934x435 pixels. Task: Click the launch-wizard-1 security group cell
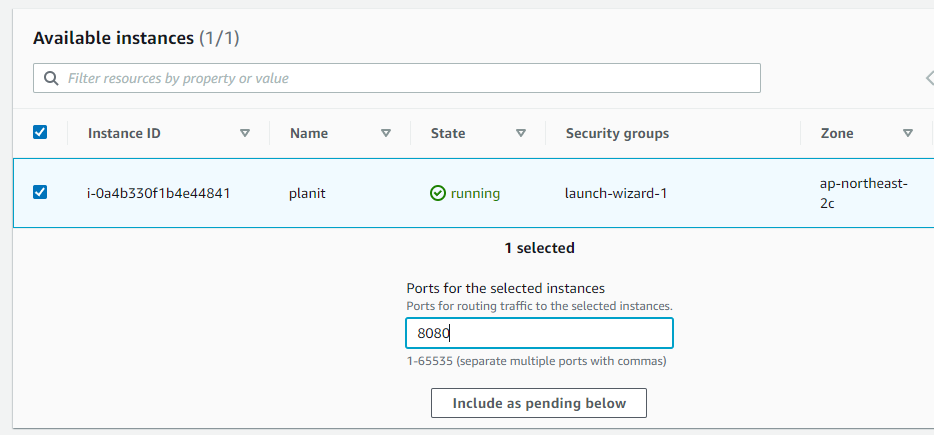coord(615,193)
